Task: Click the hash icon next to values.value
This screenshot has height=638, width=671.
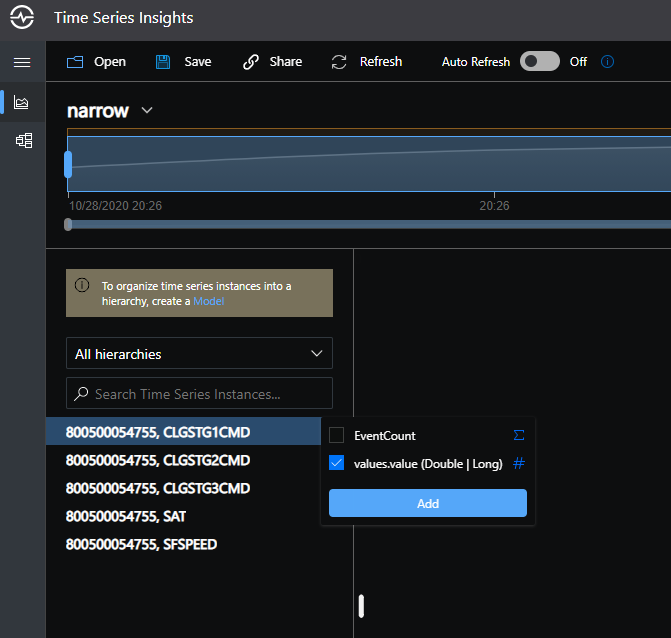Action: pyautogui.click(x=519, y=463)
